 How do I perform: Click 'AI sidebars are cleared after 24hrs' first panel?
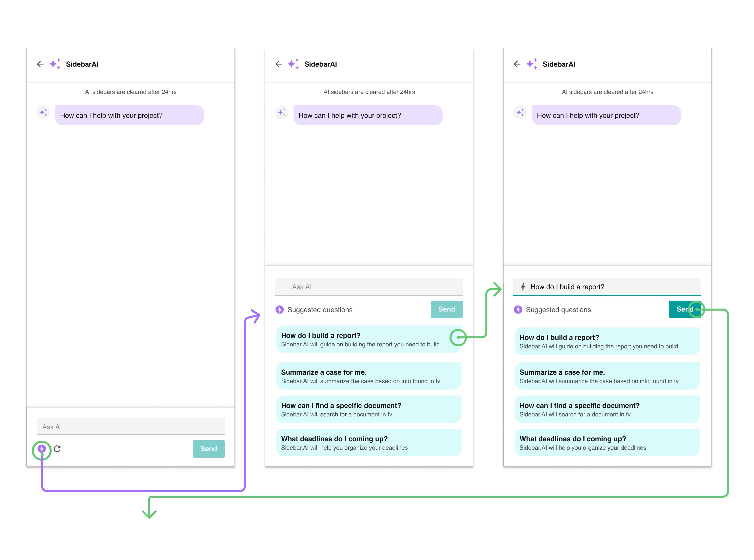tap(131, 92)
